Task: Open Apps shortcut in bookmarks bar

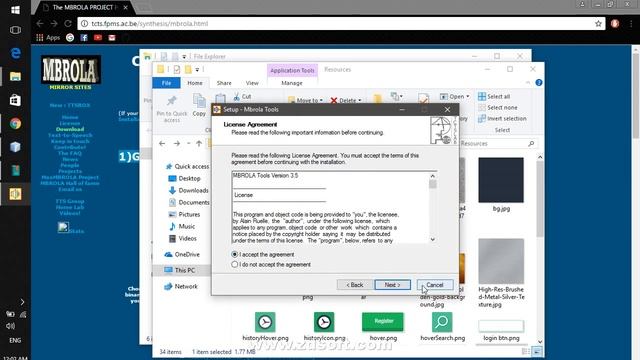Action: pos(48,38)
